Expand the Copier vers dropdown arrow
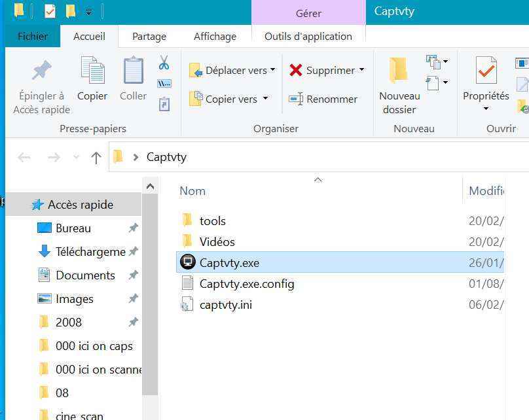The image size is (529, 420). 266,98
